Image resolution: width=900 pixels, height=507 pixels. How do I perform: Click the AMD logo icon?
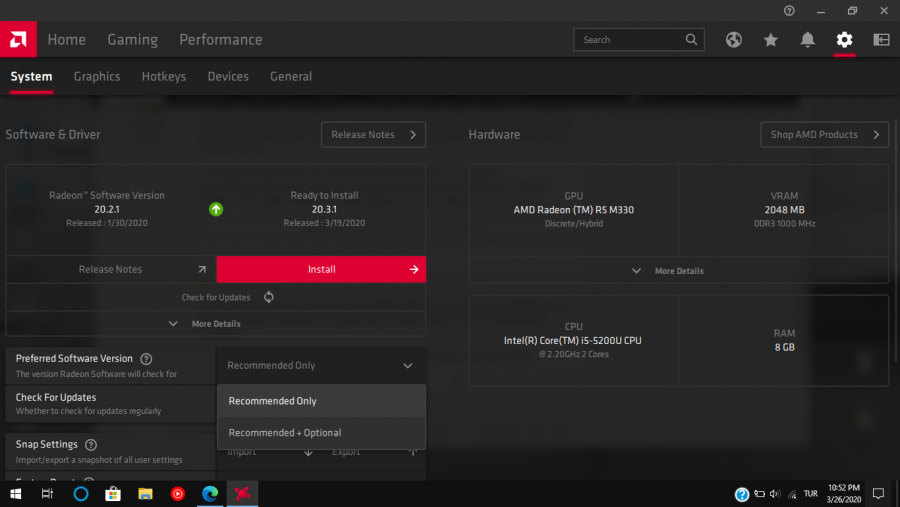[x=19, y=39]
